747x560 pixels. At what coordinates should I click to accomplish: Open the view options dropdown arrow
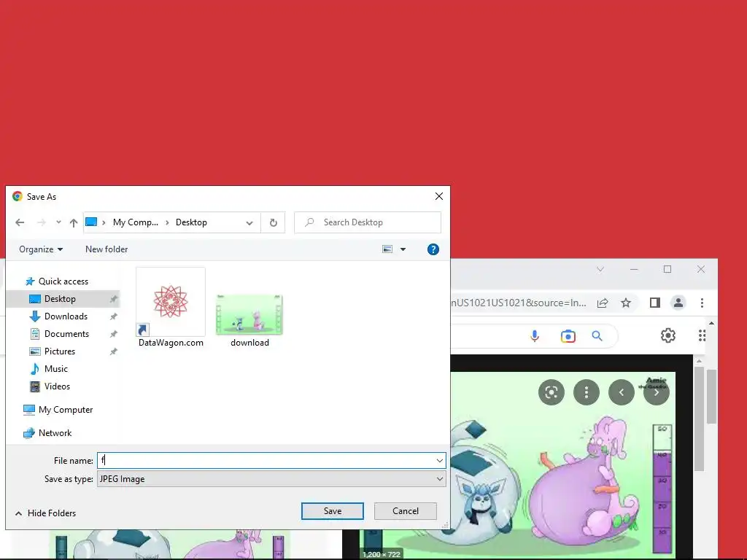[403, 249]
